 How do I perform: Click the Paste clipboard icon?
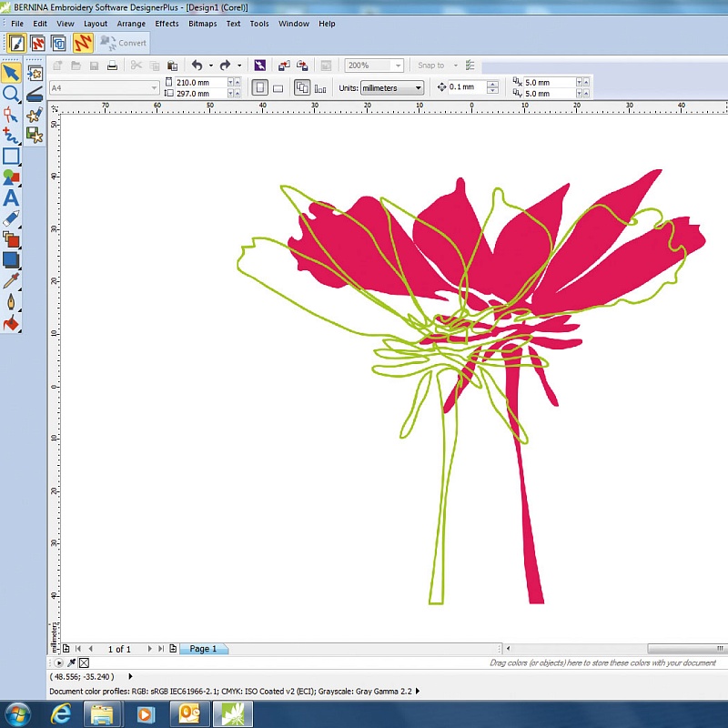(x=172, y=66)
